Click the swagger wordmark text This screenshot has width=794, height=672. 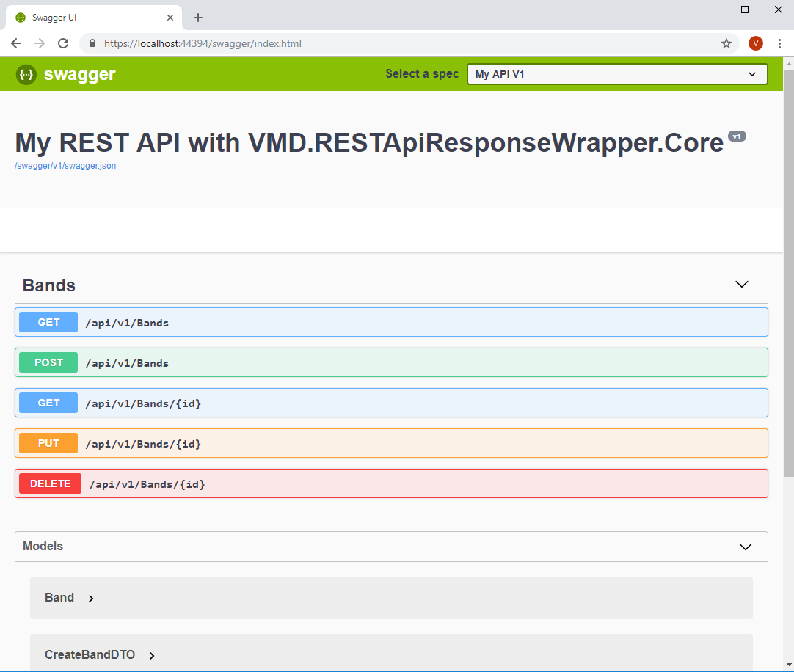(79, 74)
